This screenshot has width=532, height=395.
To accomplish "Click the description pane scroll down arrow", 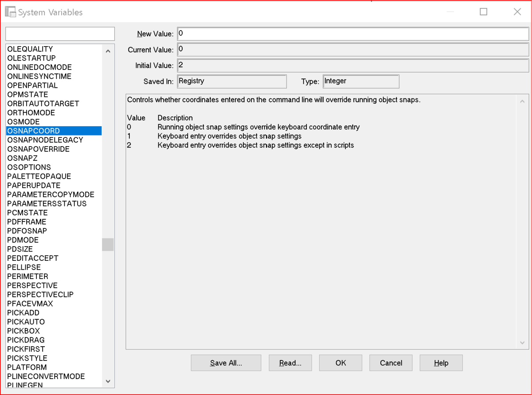I will pos(523,343).
